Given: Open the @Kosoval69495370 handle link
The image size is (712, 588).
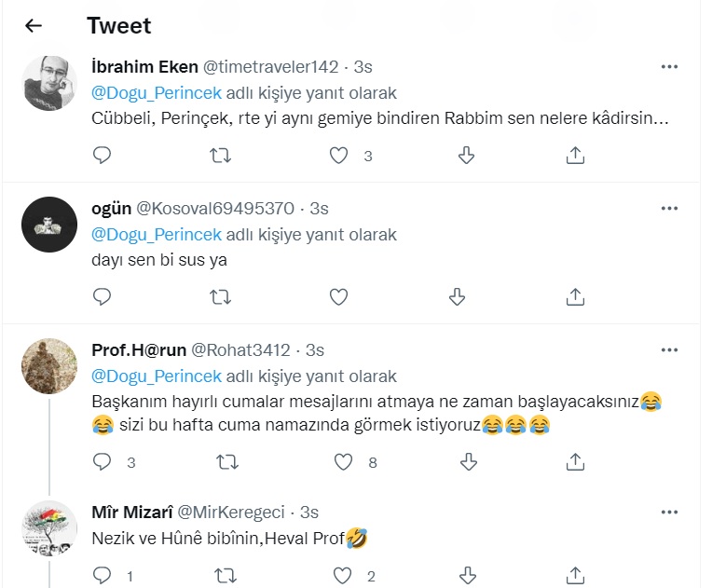Looking at the screenshot, I should click(x=215, y=209).
